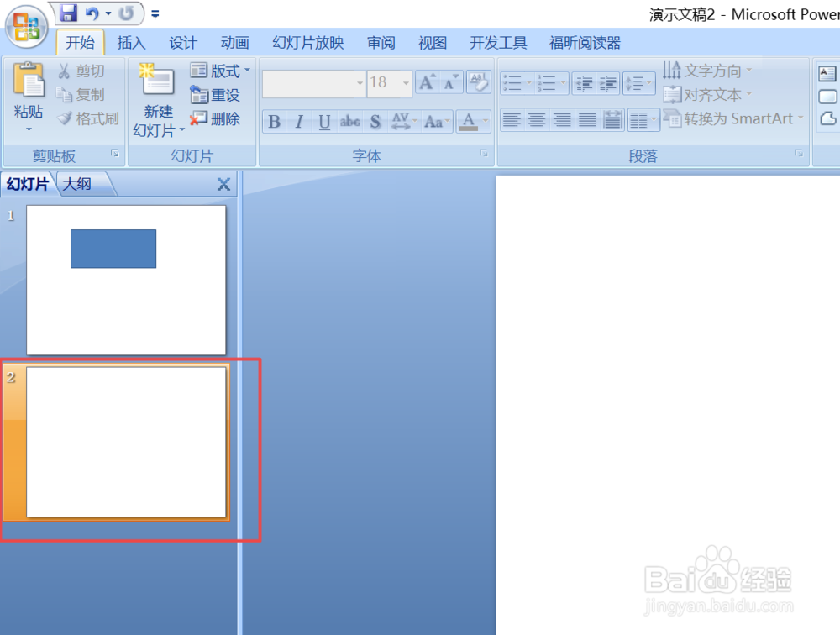Open change case Aa menu
This screenshot has width=840, height=635.
pos(437,122)
